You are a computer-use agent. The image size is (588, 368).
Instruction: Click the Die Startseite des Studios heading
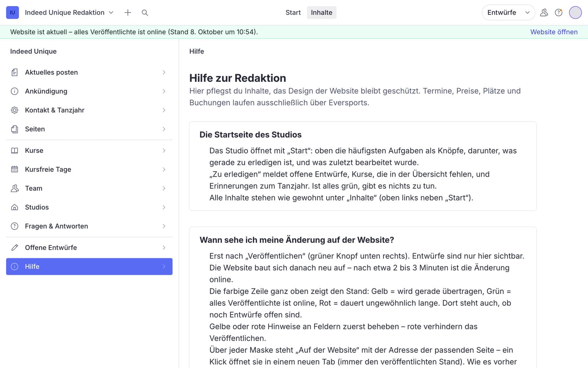[250, 135]
